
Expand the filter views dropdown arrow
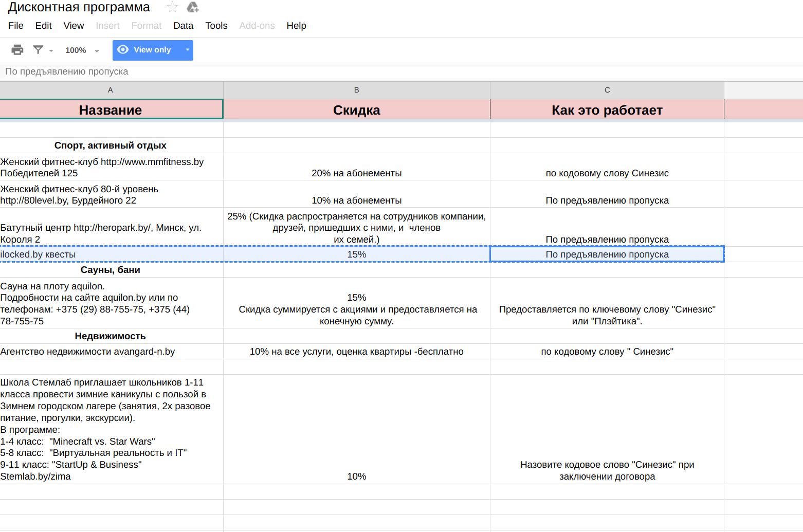(51, 51)
